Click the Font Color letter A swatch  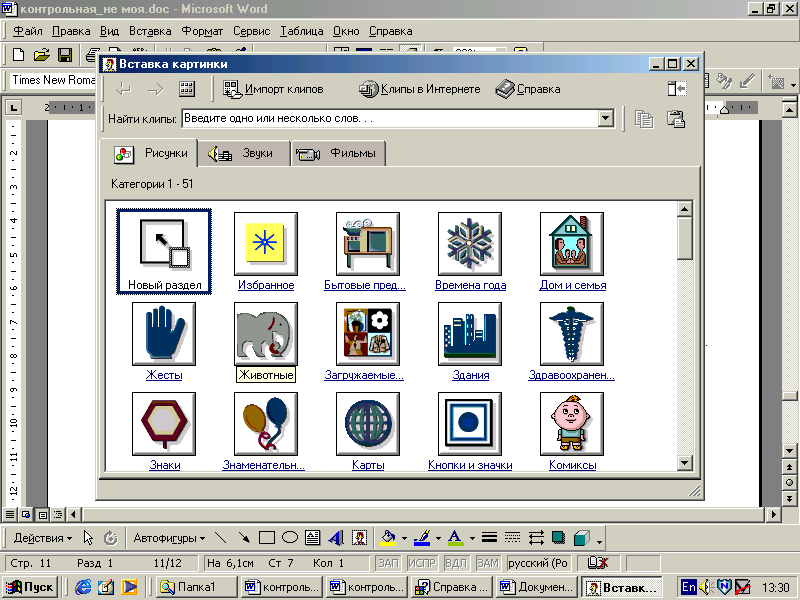click(456, 538)
